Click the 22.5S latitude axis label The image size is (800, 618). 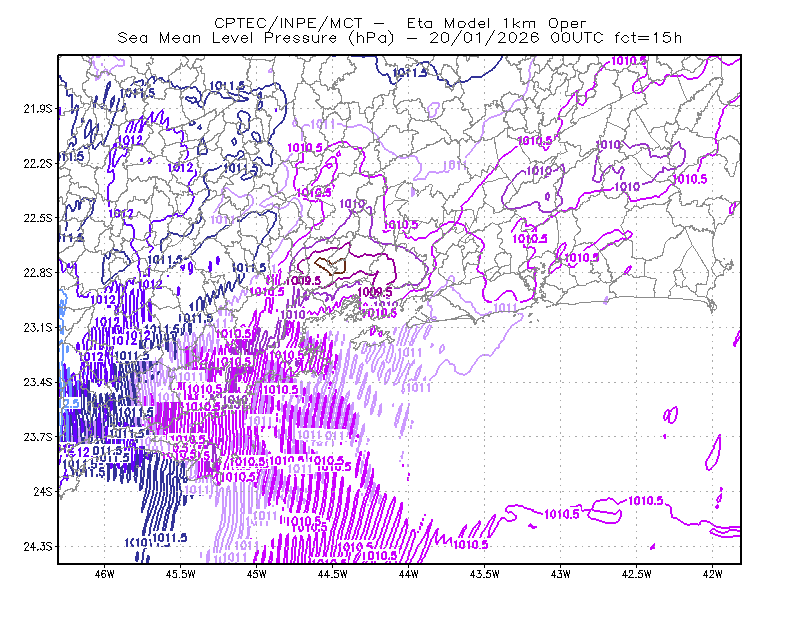(38, 218)
